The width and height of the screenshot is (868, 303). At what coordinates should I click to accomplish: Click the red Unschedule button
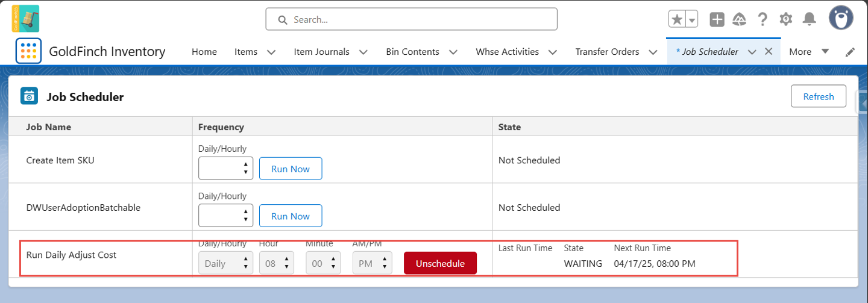[440, 263]
